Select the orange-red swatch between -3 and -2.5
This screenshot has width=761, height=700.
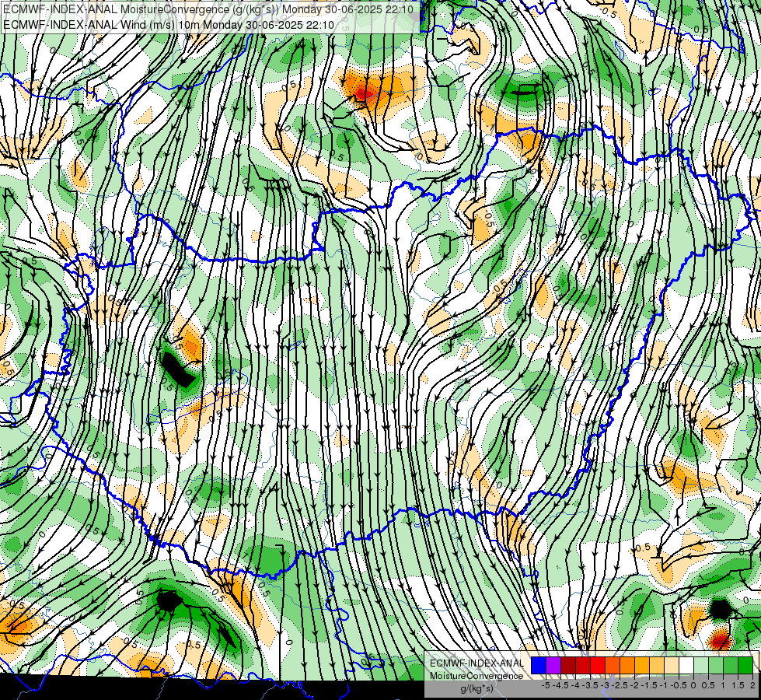(x=613, y=665)
